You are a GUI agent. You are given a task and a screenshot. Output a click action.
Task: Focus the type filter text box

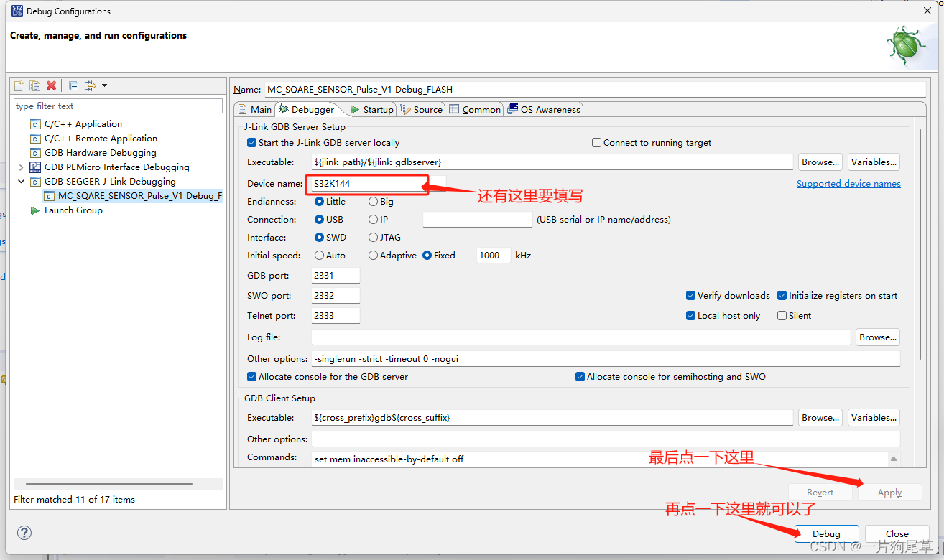click(119, 106)
